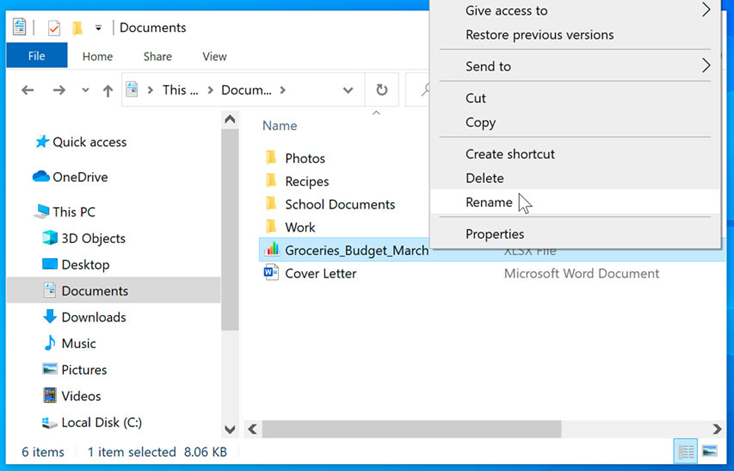Image resolution: width=734 pixels, height=471 pixels.
Task: Click the Properties checkmark icon in the title bar
Action: pos(54,28)
